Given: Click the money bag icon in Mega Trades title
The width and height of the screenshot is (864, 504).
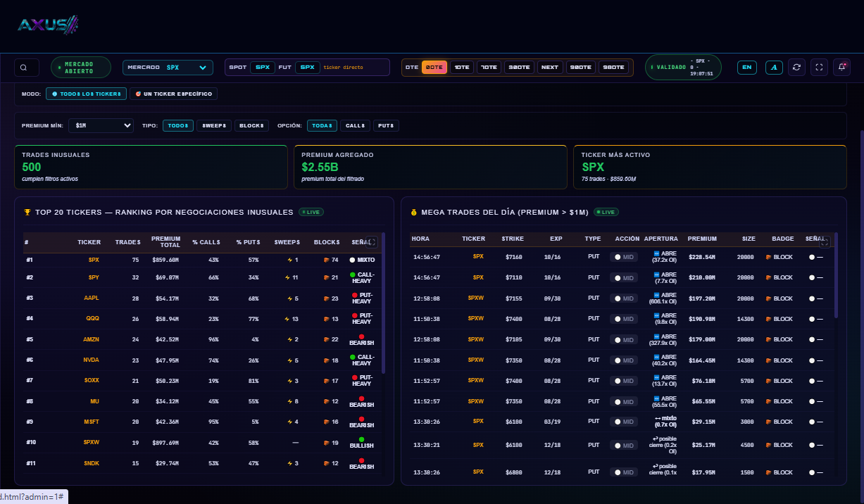Looking at the screenshot, I should (x=414, y=212).
